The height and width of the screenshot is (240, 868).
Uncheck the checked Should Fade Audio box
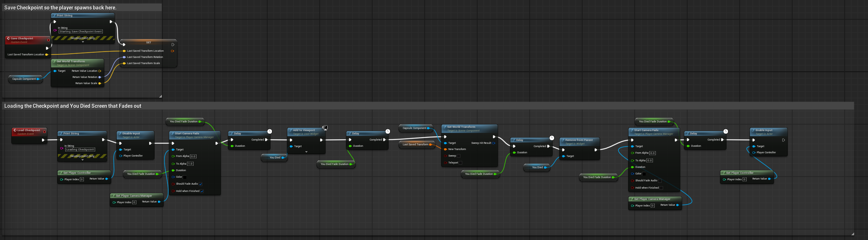click(201, 184)
